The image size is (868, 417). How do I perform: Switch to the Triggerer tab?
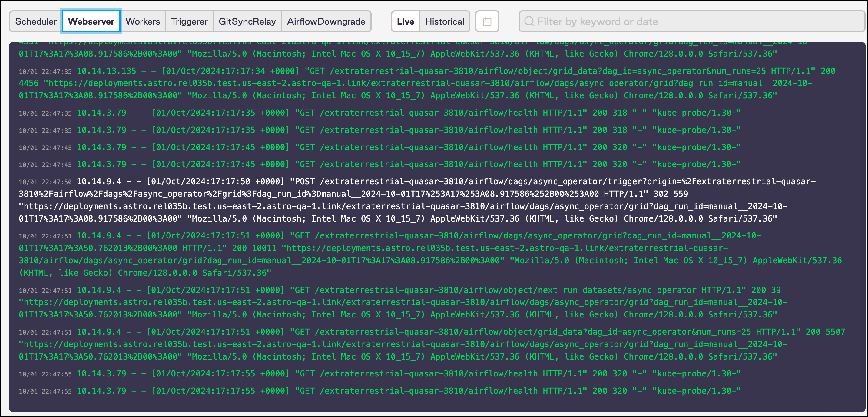(189, 21)
